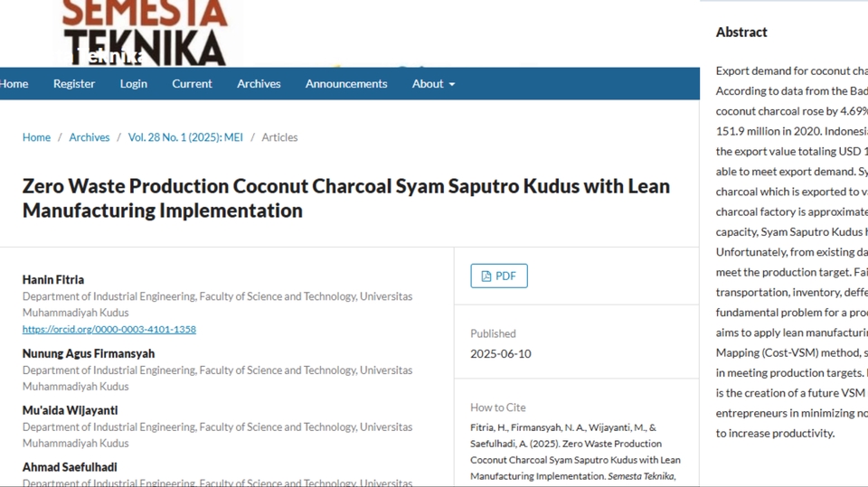Open Archives in the blue navigation bar
The height and width of the screenshot is (487, 868).
(x=259, y=84)
